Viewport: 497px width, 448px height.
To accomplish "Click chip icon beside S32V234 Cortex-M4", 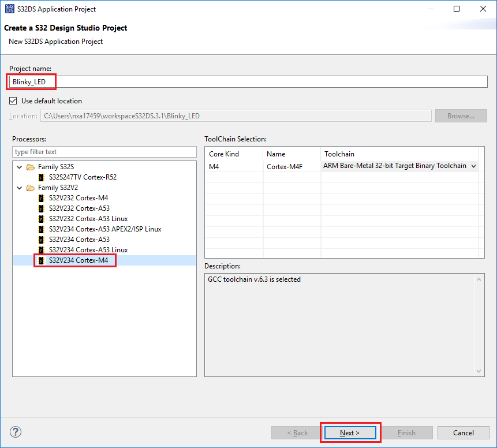I will click(x=41, y=260).
